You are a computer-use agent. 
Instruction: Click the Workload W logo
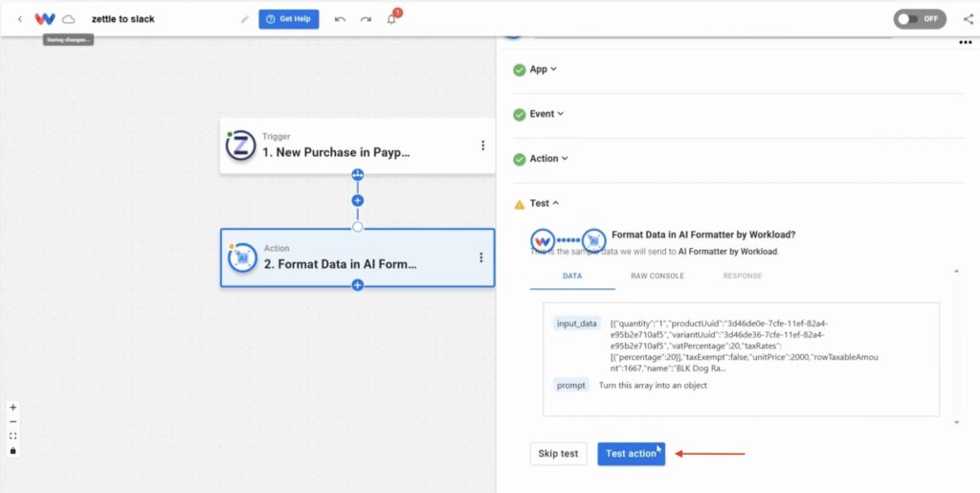45,19
